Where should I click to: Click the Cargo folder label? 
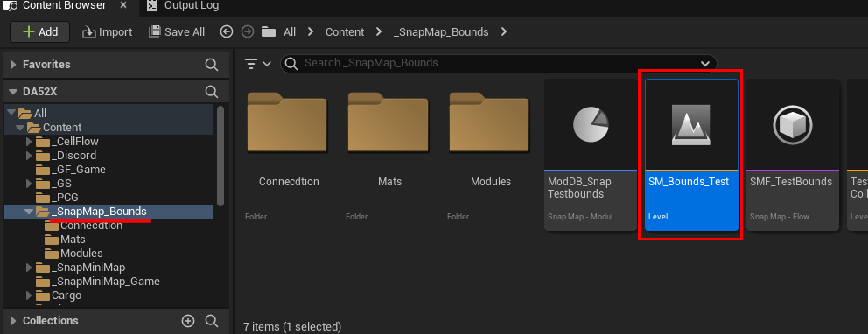click(x=66, y=296)
